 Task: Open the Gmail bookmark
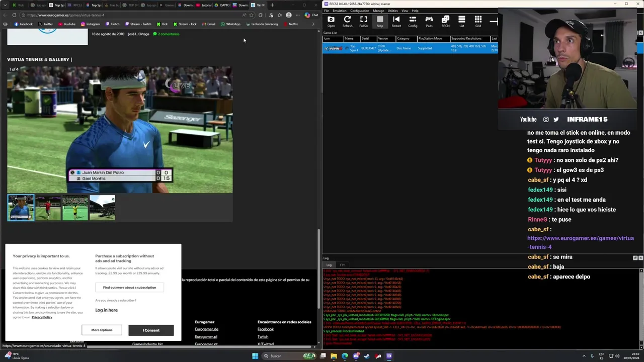[x=208, y=24]
